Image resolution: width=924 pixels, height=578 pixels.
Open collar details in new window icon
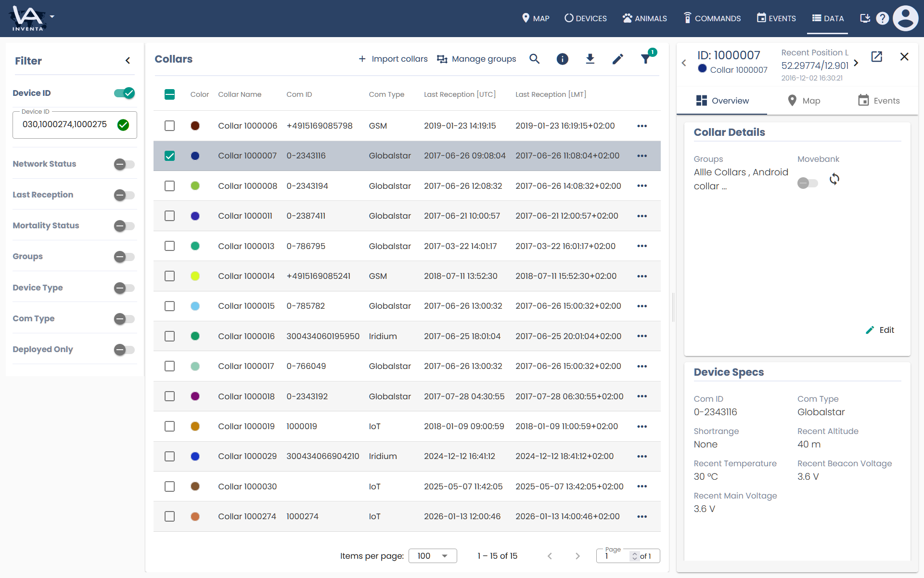point(877,57)
